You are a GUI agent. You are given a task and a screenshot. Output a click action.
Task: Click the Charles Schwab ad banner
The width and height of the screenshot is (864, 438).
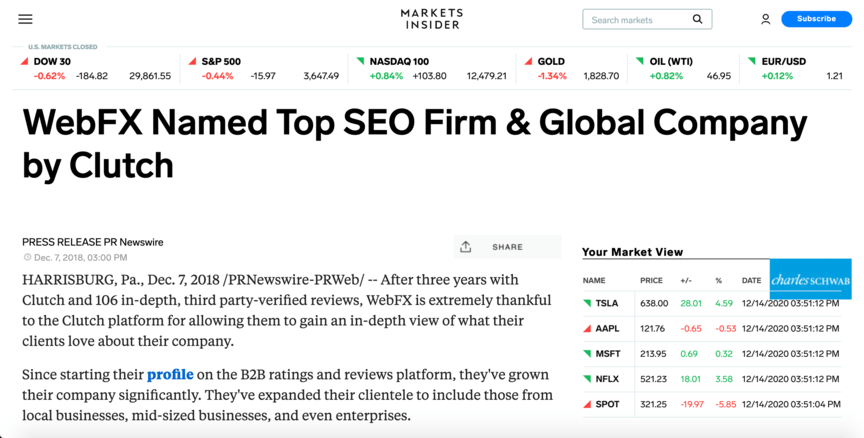tap(810, 279)
